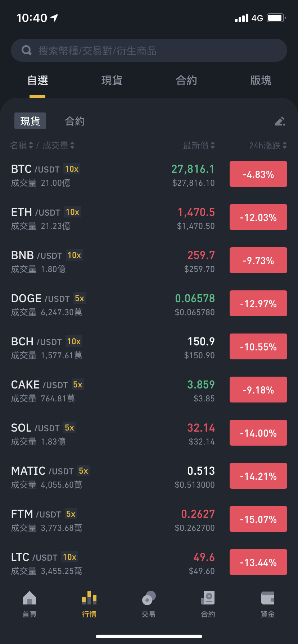Tap the edit watchlist pencil icon
Image resolution: width=298 pixels, height=644 pixels.
(280, 121)
